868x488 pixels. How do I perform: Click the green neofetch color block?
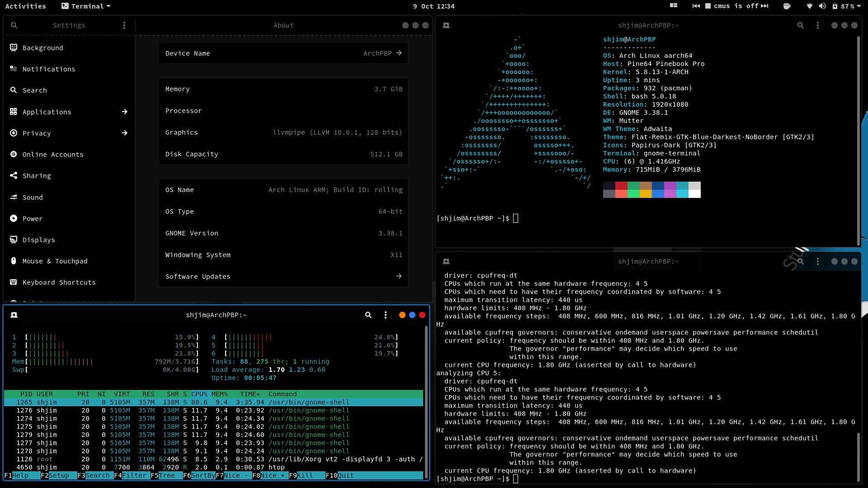(633, 186)
